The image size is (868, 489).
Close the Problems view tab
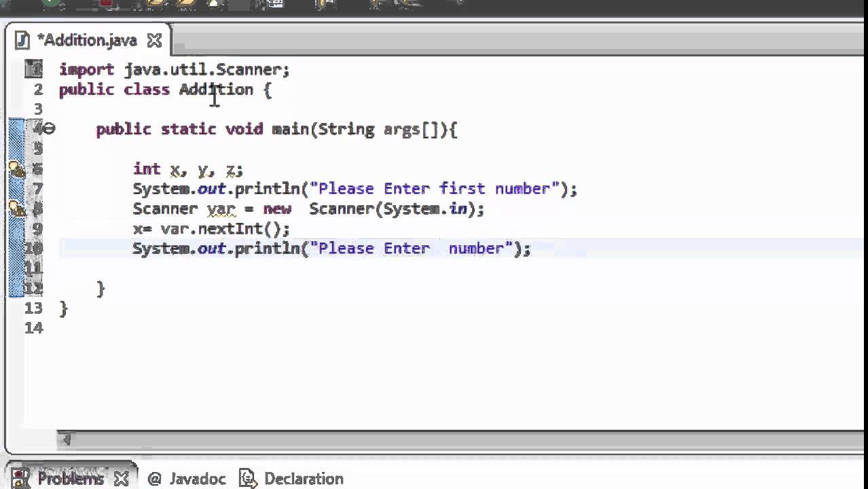[121, 478]
